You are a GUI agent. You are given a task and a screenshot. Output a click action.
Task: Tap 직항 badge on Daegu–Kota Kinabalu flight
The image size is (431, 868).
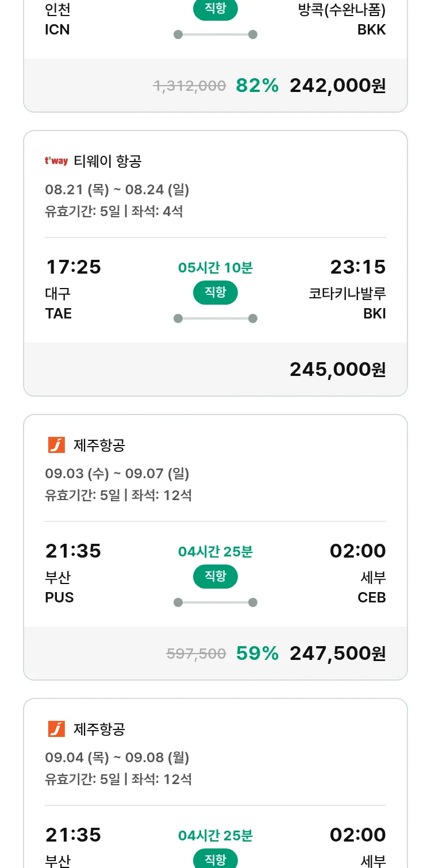[x=215, y=293]
